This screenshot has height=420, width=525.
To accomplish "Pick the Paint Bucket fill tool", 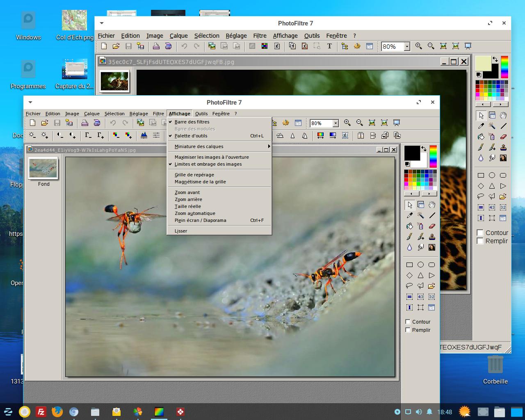I will (409, 226).
